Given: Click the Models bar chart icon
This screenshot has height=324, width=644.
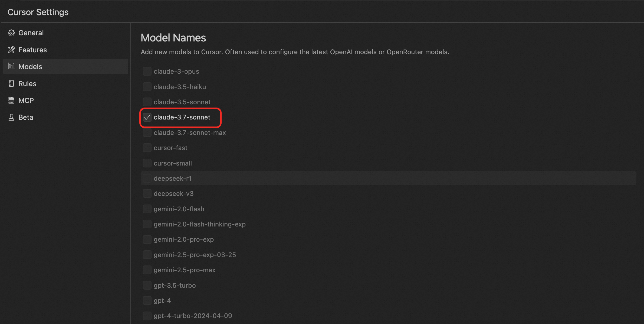Looking at the screenshot, I should tap(11, 66).
